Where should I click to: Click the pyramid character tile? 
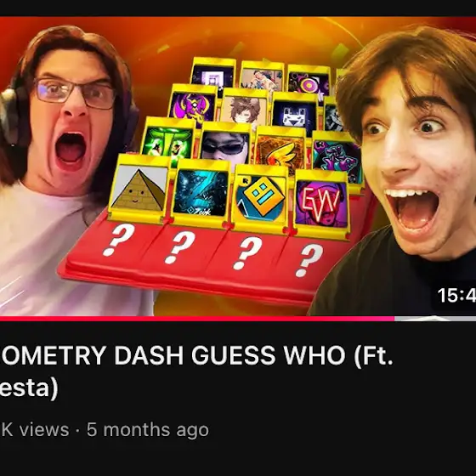click(139, 190)
